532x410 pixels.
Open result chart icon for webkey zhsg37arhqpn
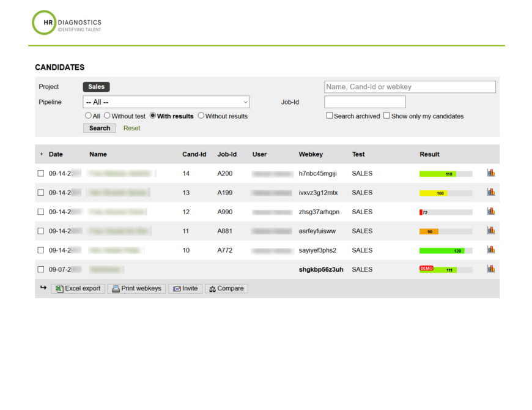point(491,211)
